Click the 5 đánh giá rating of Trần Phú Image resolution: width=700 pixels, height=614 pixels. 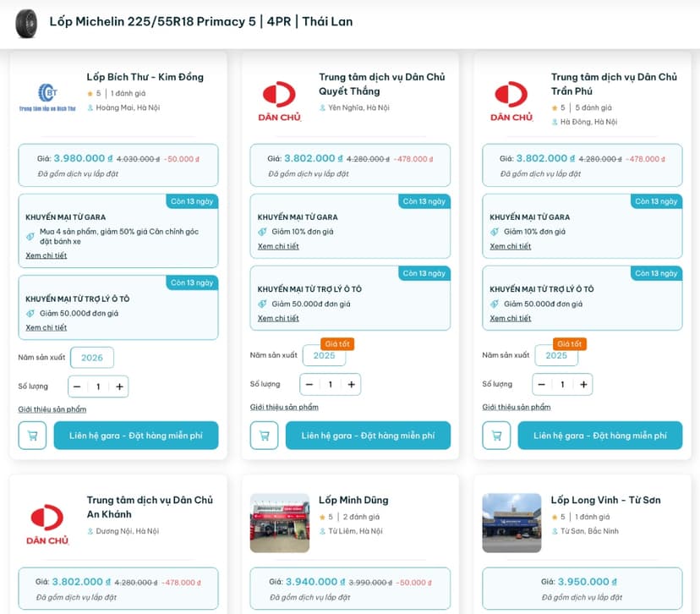click(x=593, y=107)
